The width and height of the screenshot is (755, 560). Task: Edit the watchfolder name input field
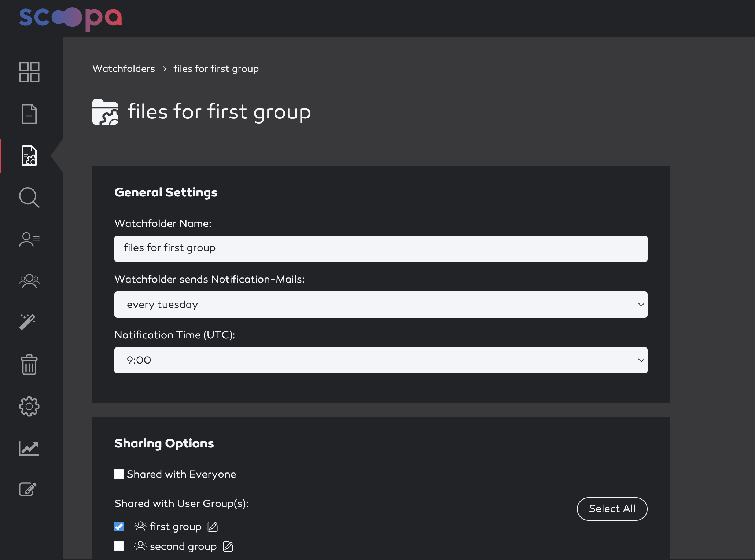381,248
